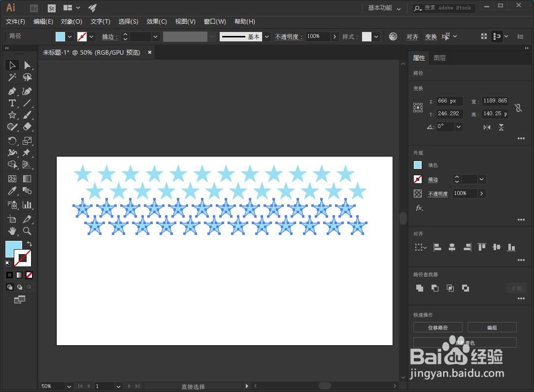Open the rotation angle dropdown
The image size is (534, 392).
click(459, 127)
